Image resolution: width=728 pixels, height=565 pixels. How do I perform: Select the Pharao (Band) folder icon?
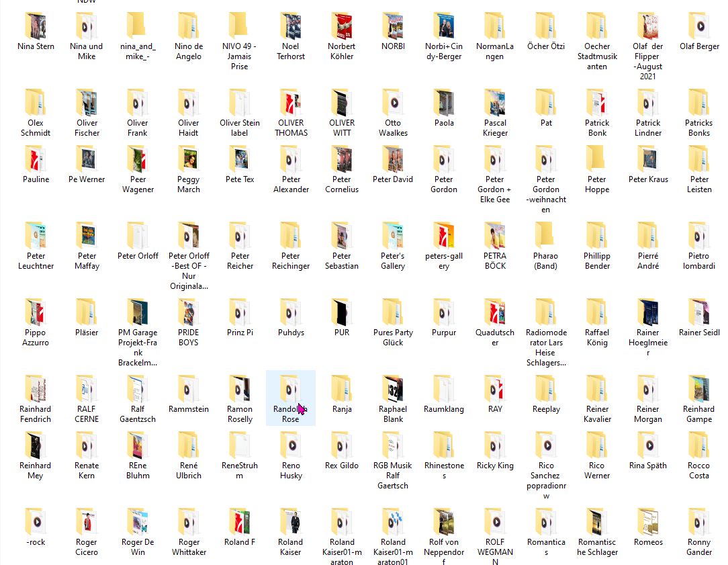546,236
